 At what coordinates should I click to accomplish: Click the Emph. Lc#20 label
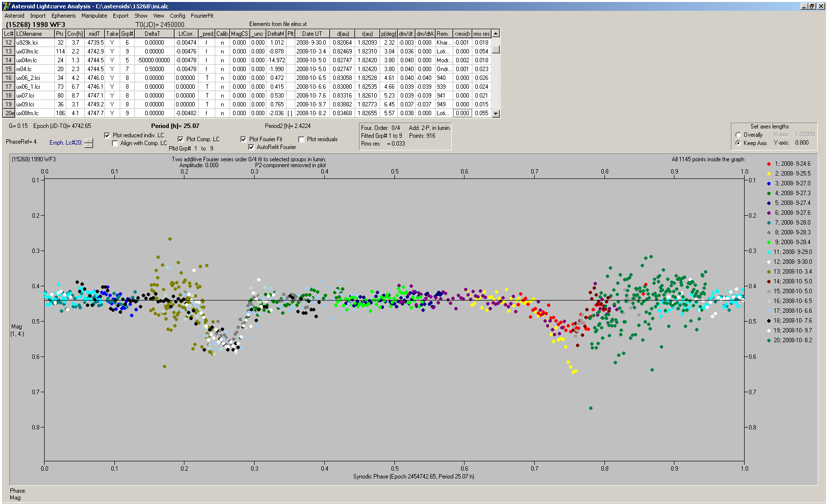66,143
